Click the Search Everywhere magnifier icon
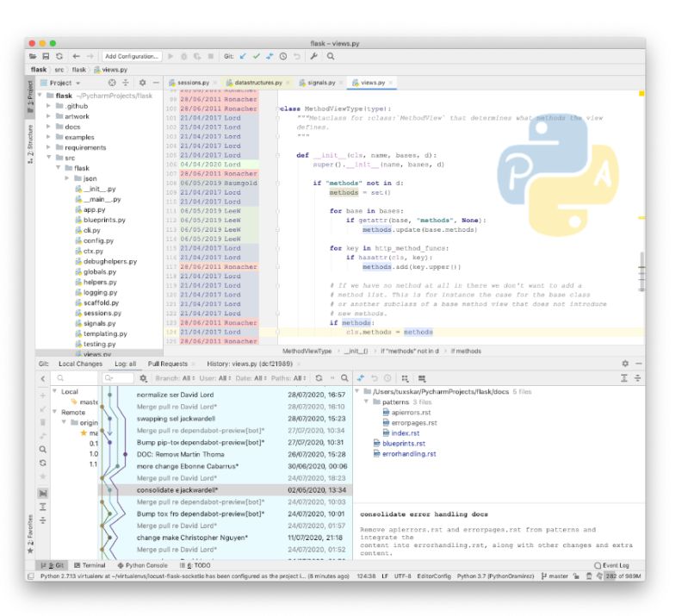The width and height of the screenshot is (688, 616). point(331,56)
